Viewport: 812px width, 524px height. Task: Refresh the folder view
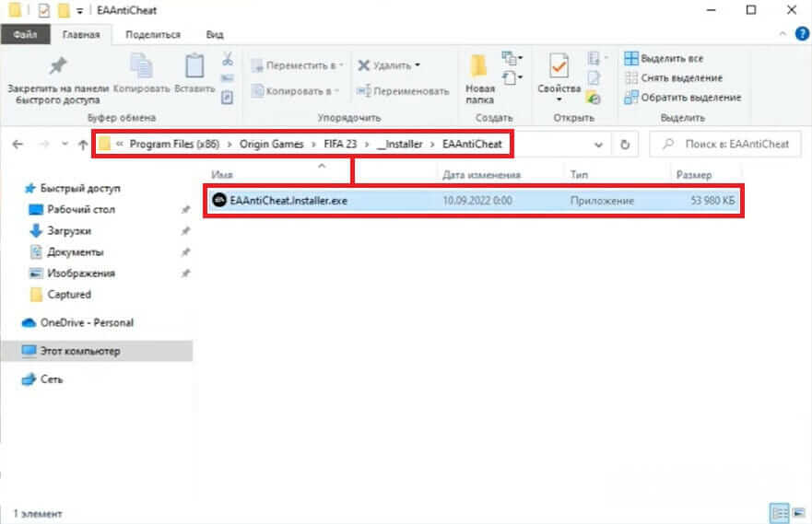(x=625, y=145)
